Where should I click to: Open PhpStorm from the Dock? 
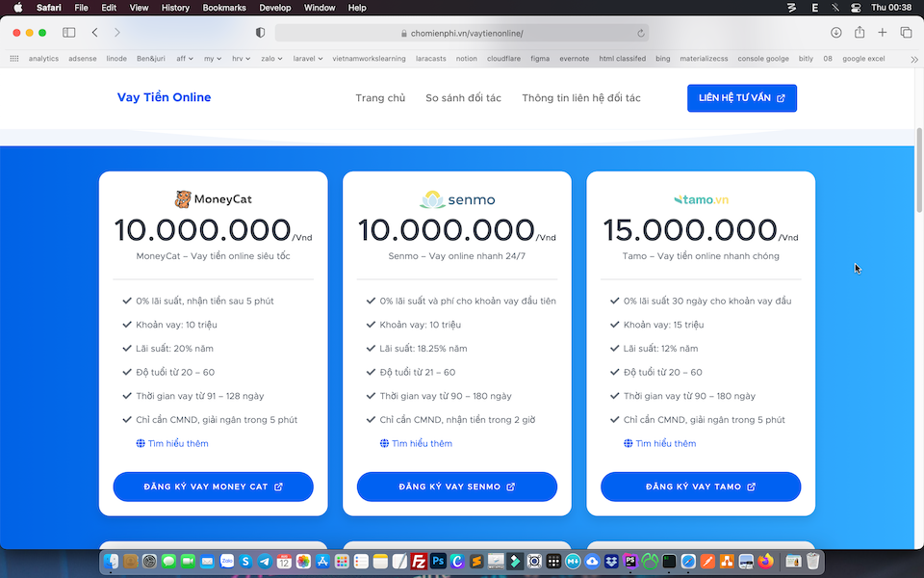(x=630, y=561)
